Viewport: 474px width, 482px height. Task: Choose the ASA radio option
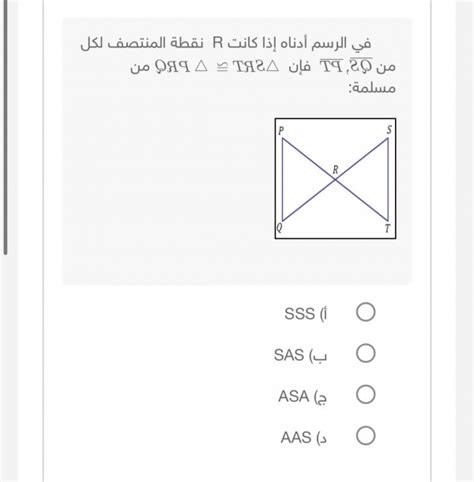366,395
